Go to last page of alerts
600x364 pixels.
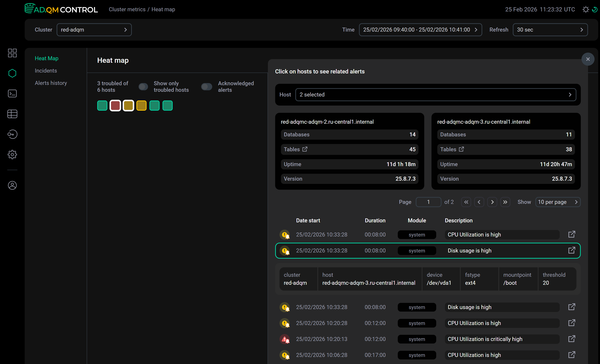pos(505,202)
